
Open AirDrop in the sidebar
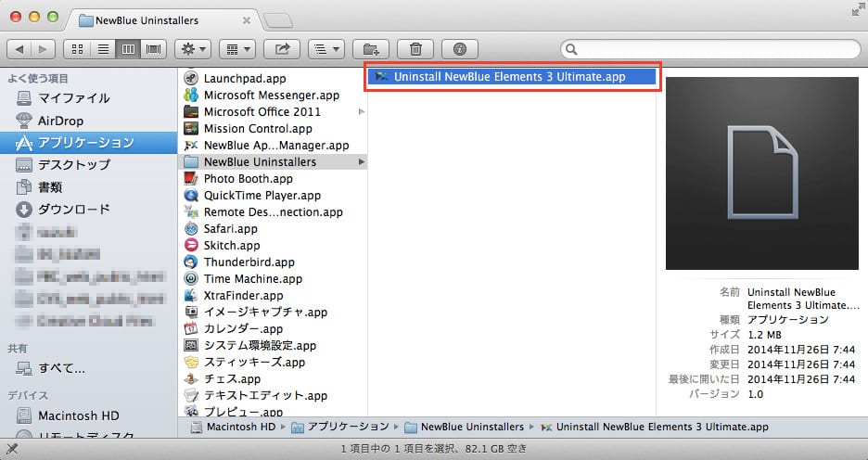pyautogui.click(x=88, y=121)
